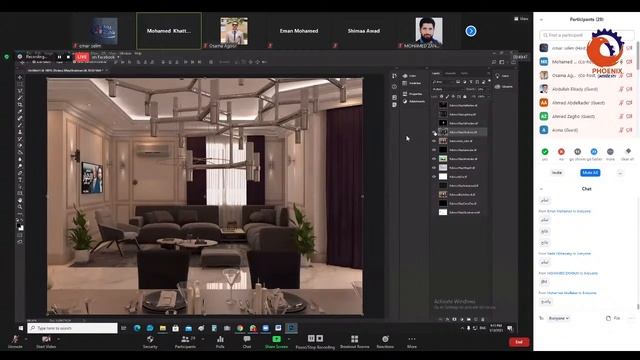Select the Eyedropper tool
This screenshot has height=360, width=640.
(20, 111)
